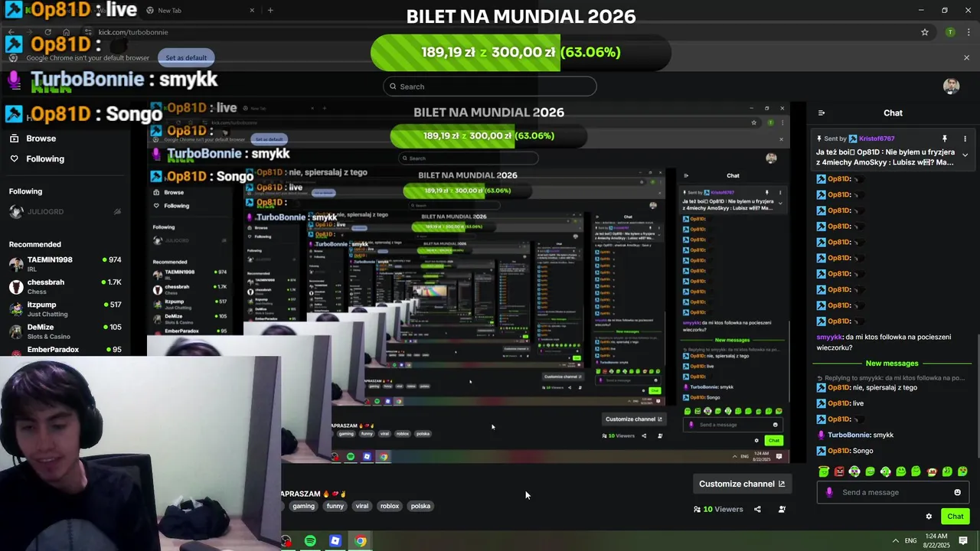Send message with green Chat button
980x551 pixels.
955,517
